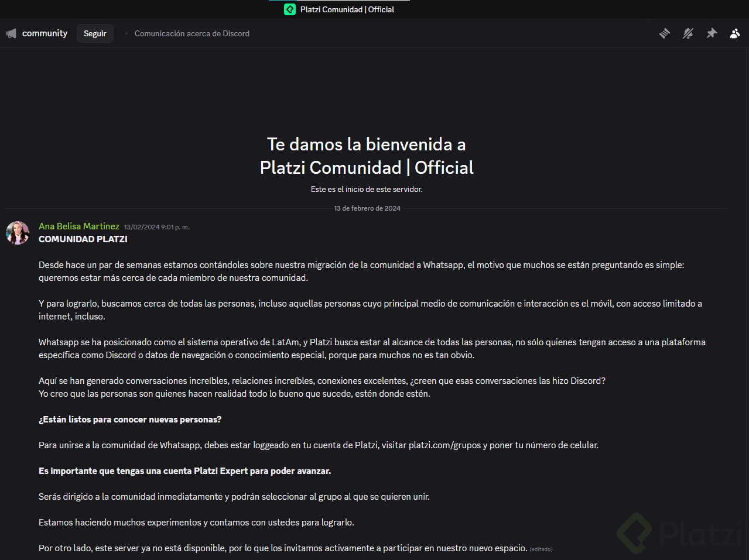Click the bold line about Platzi Expert account
This screenshot has height=560, width=749.
coord(185,471)
